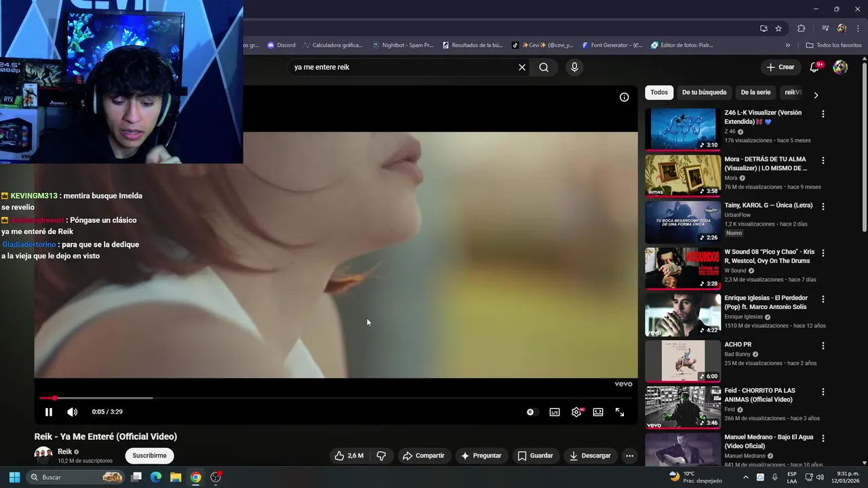Open Microsoft Edge from the taskbar
868x488 pixels.
[156, 477]
